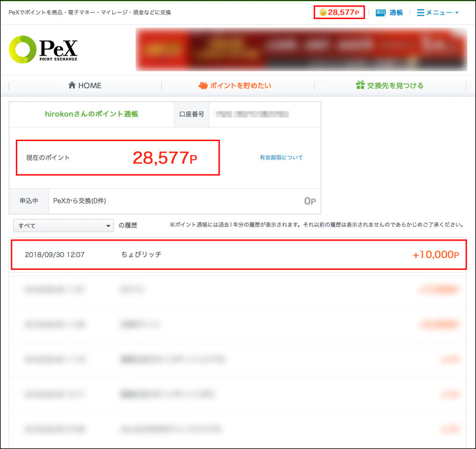Viewport: 476px width, 449px height.
Task: Click the gift box icon beside 交換先を見つける
Action: pos(360,85)
